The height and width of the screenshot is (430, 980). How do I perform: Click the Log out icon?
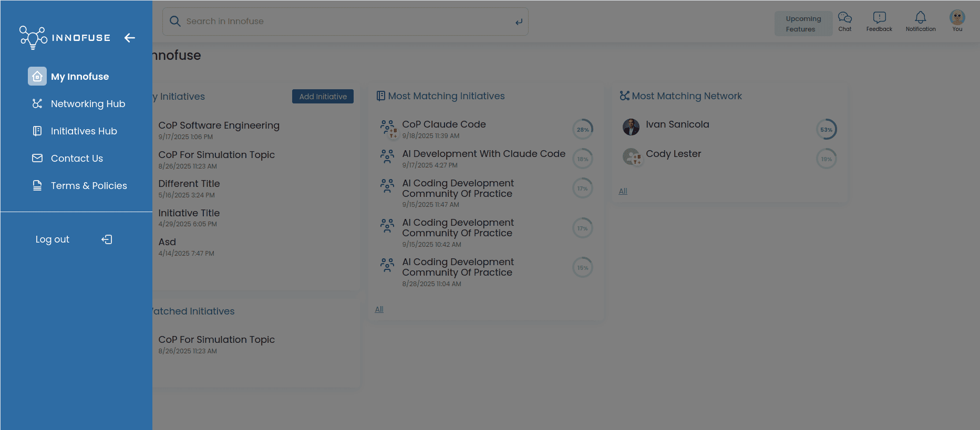tap(107, 239)
